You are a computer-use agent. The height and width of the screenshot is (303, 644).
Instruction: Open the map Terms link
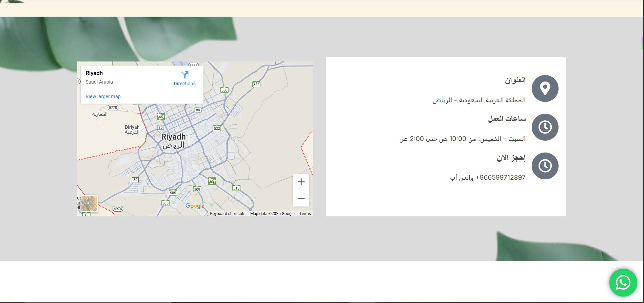point(305,214)
